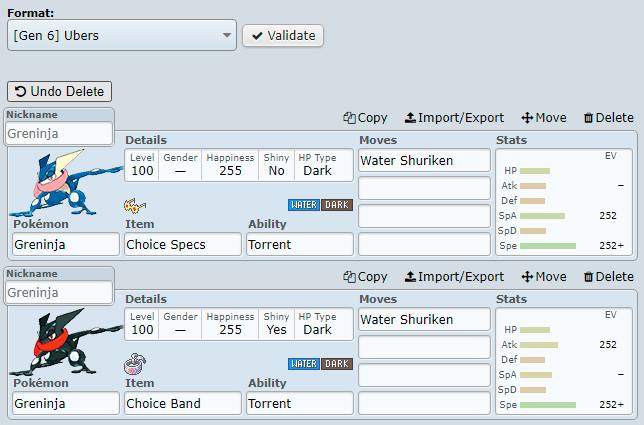Click Move for the Choice Specs Greninja
The image size is (644, 425).
[544, 118]
